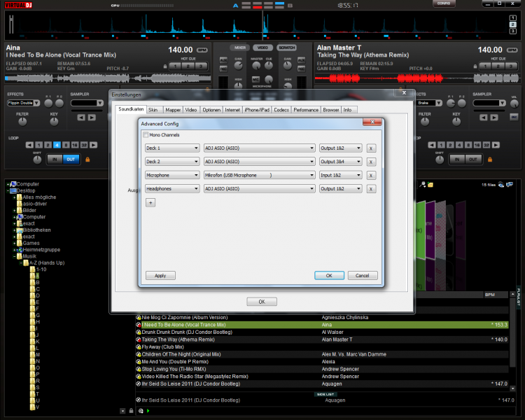This screenshot has height=420, width=525.
Task: Click bottom browser lock icon
Action: 132,411
